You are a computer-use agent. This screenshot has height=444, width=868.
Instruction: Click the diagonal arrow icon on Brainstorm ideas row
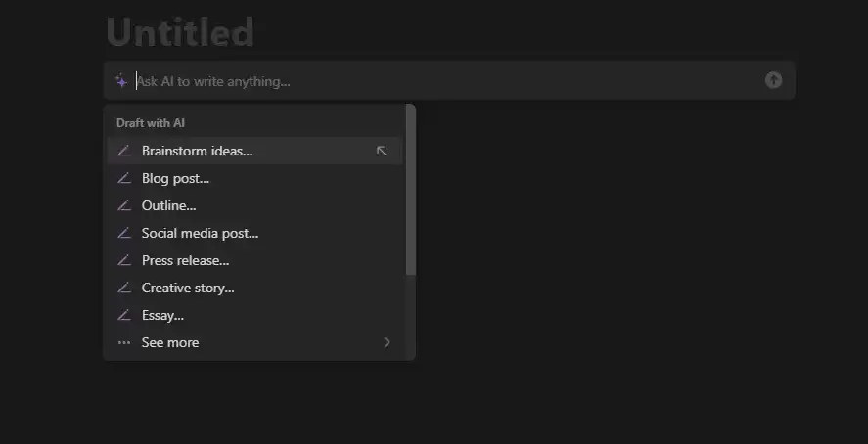tap(382, 151)
